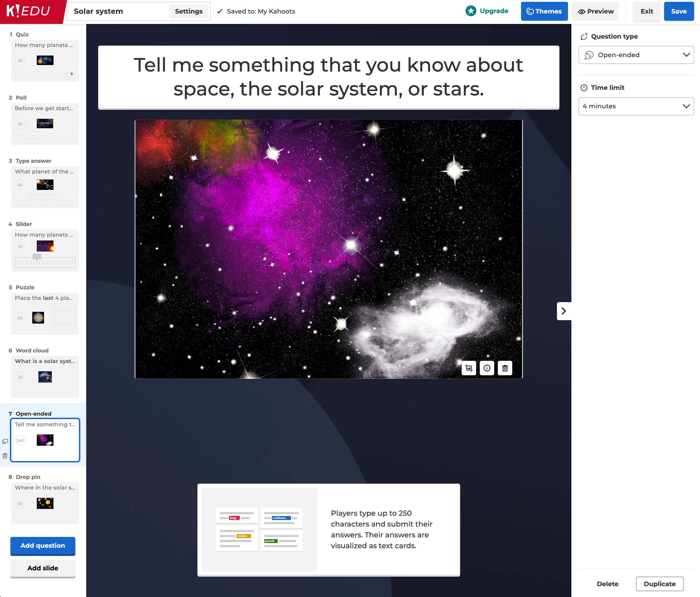Click delete icon beside slide 7
The image size is (700, 597).
pos(5,456)
